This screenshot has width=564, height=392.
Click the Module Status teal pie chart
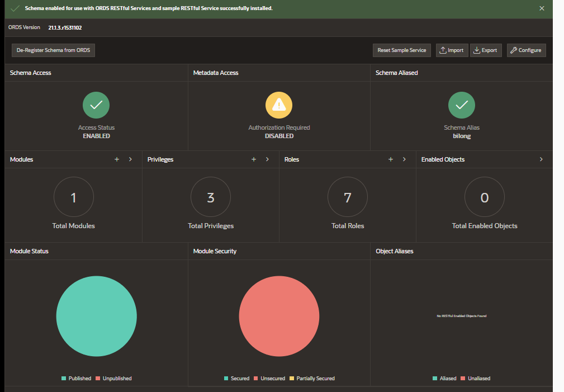[x=96, y=316]
